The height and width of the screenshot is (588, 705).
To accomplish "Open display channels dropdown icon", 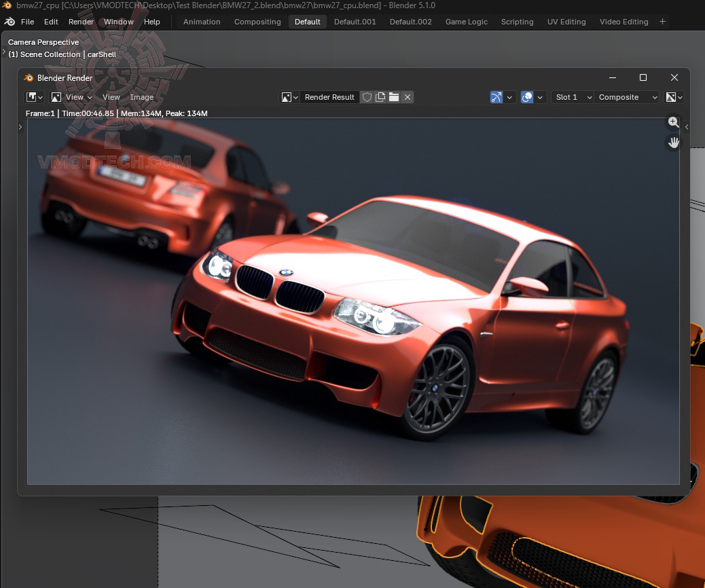I will click(674, 97).
